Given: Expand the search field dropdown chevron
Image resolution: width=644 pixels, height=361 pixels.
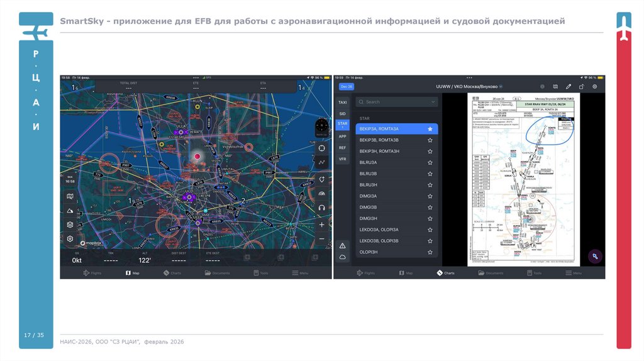Looking at the screenshot, I should [x=433, y=102].
